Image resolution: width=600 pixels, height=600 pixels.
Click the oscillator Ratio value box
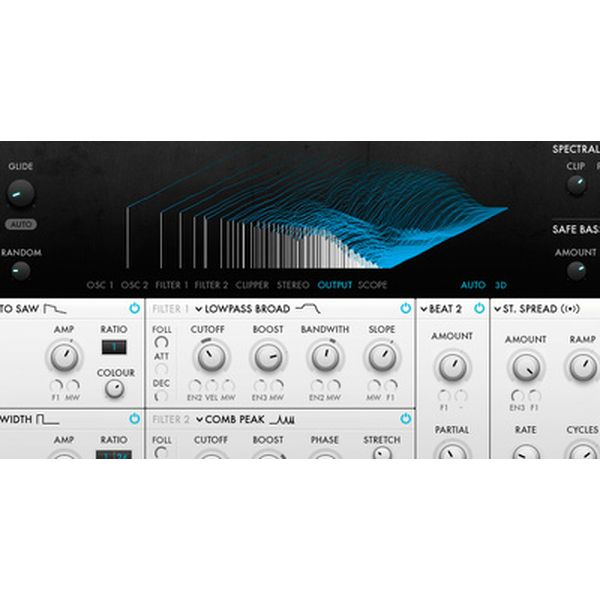114,348
